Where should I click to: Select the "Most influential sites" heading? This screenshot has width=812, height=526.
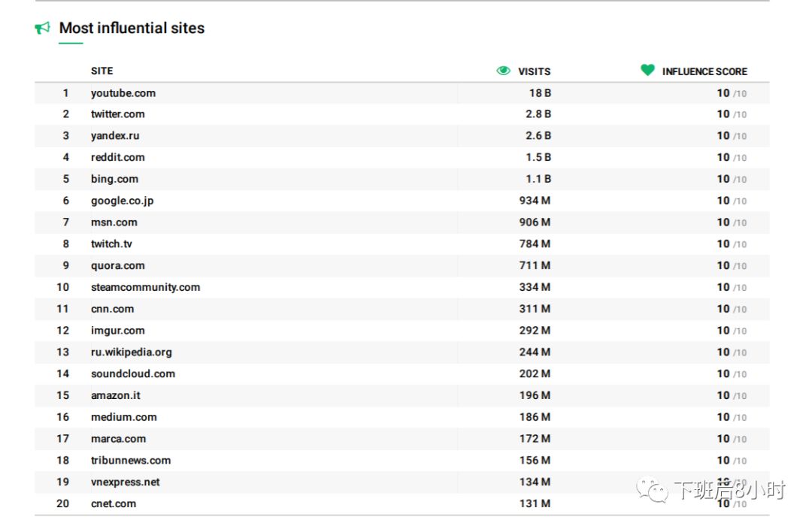[x=132, y=28]
